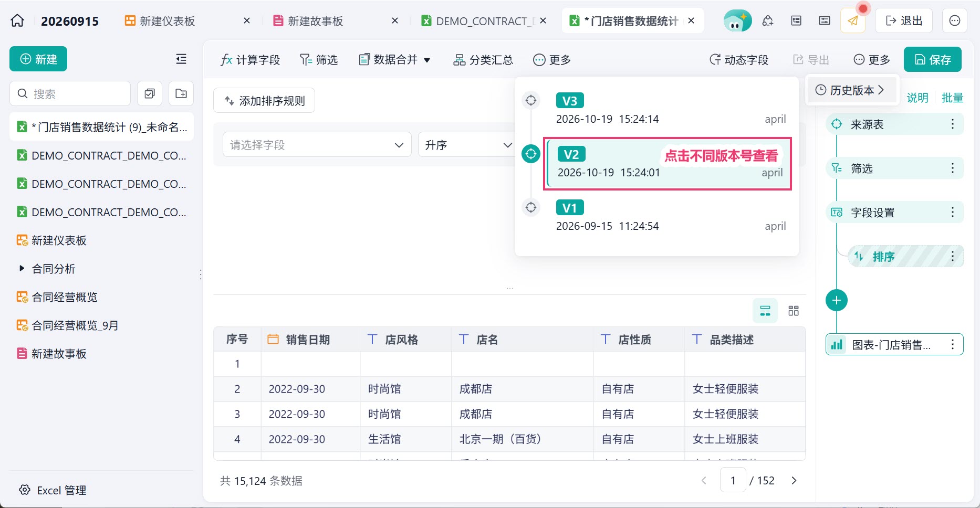Click the paper plane publish icon
This screenshot has width=980, height=508.
(852, 21)
